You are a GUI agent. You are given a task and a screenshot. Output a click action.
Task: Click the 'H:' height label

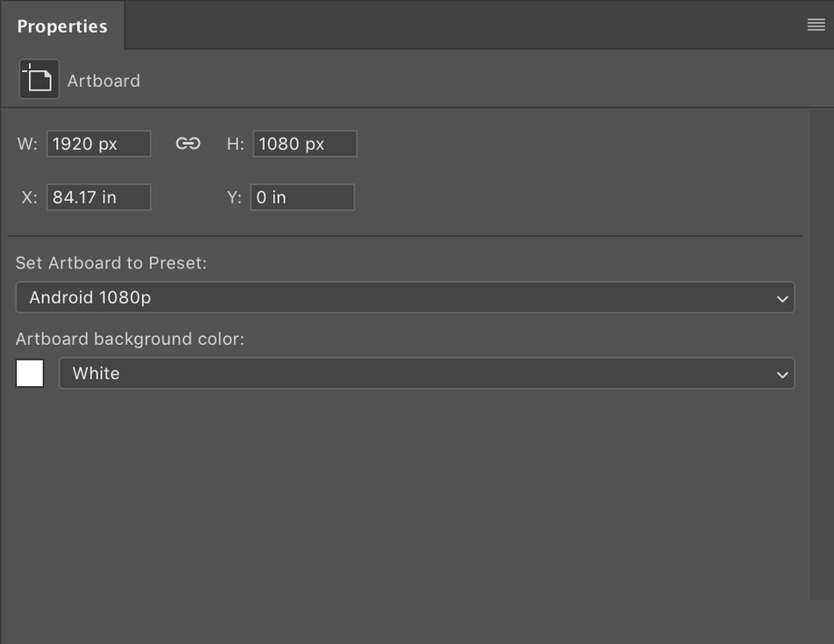click(x=235, y=144)
